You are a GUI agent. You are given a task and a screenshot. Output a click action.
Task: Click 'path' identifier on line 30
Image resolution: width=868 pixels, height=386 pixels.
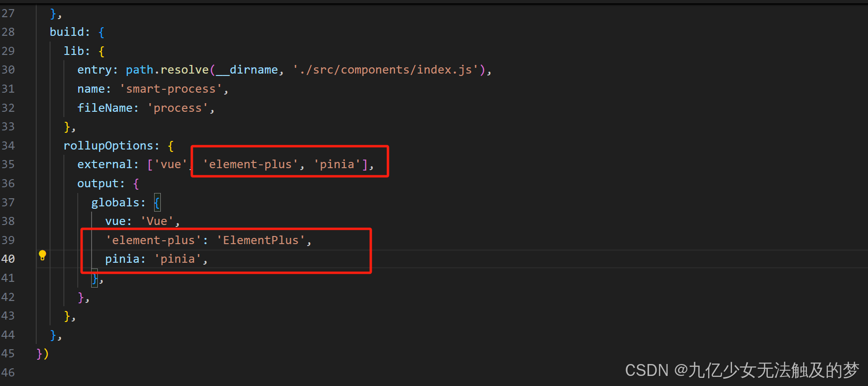[139, 70]
